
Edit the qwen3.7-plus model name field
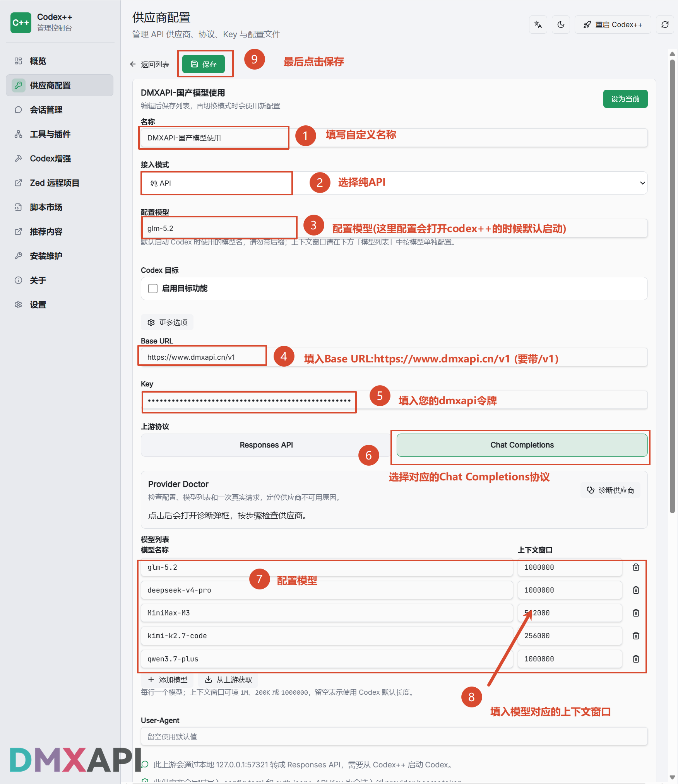[327, 659]
